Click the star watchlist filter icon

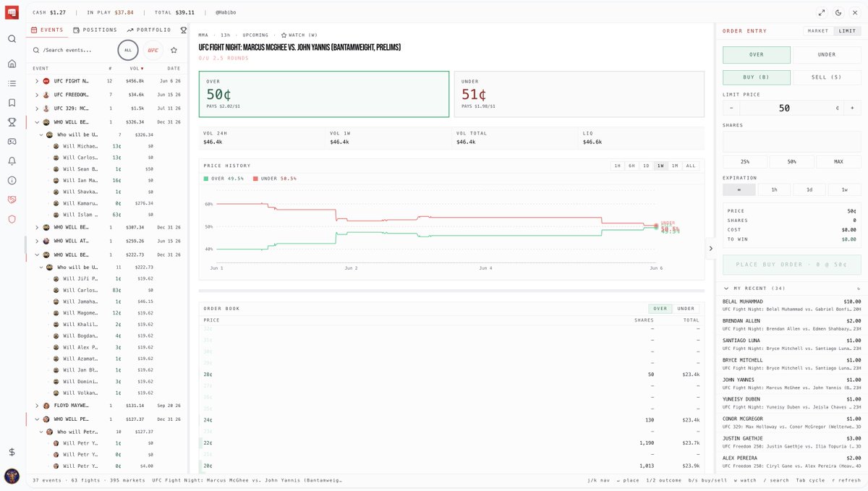(174, 50)
